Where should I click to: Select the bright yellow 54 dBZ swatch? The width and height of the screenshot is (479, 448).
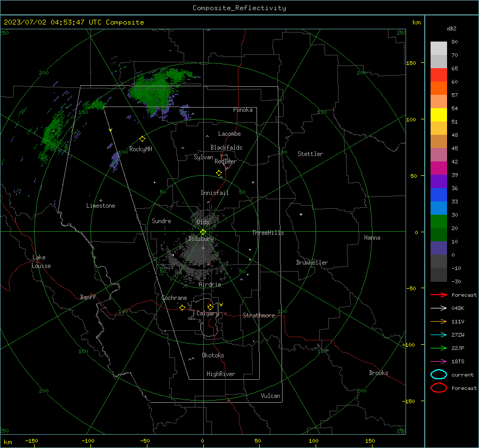point(439,115)
